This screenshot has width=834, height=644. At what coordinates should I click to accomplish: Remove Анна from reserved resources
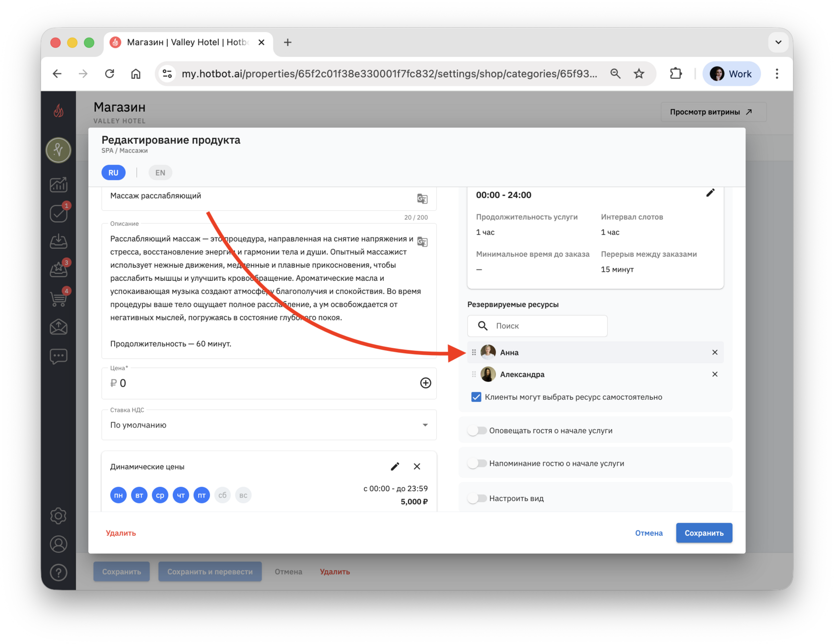pyautogui.click(x=715, y=352)
